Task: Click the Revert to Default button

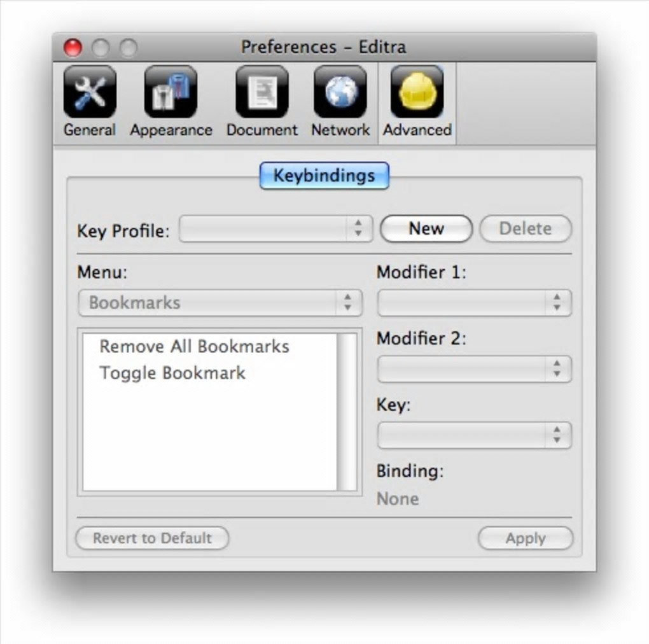Action: pos(152,538)
